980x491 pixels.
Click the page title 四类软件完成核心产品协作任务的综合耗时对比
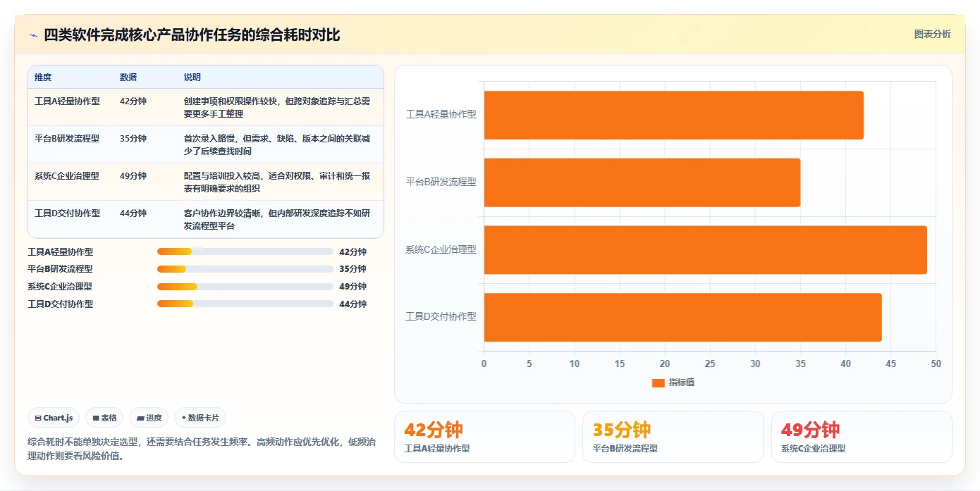[192, 35]
